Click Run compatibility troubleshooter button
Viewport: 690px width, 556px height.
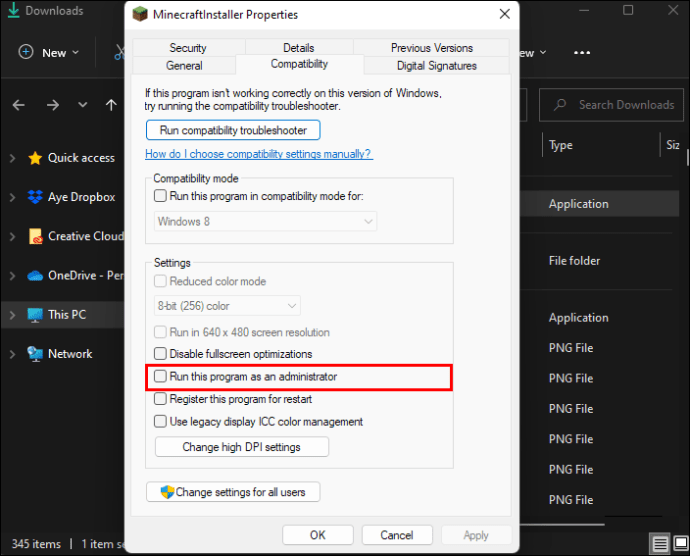click(233, 130)
